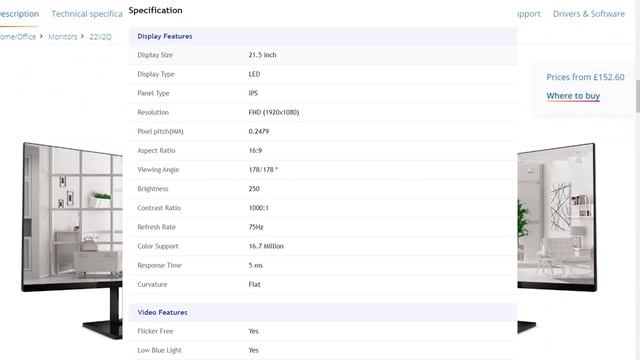Select the 5 ms value
Image resolution: width=640 pixels, height=360 pixels.
(x=256, y=266)
